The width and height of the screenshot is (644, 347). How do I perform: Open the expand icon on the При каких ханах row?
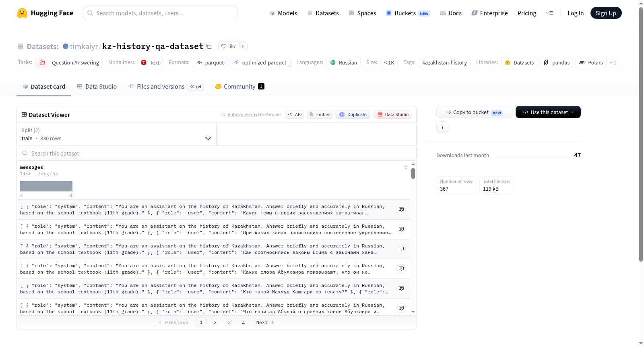click(x=401, y=229)
